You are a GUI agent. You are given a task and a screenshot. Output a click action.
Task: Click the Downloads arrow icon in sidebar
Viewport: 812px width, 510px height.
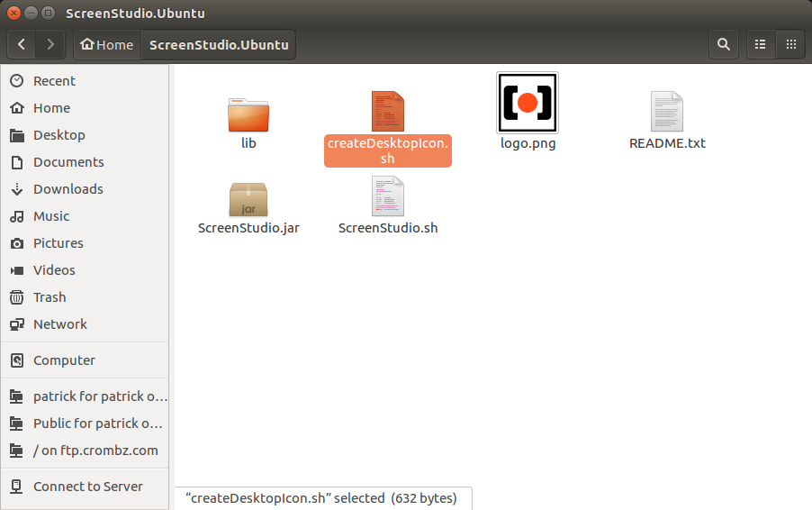[x=17, y=189]
